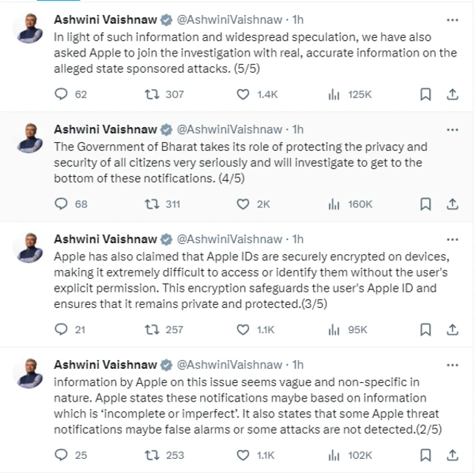
Task: Open more options on the (3/5) tweet
Action: [x=451, y=239]
